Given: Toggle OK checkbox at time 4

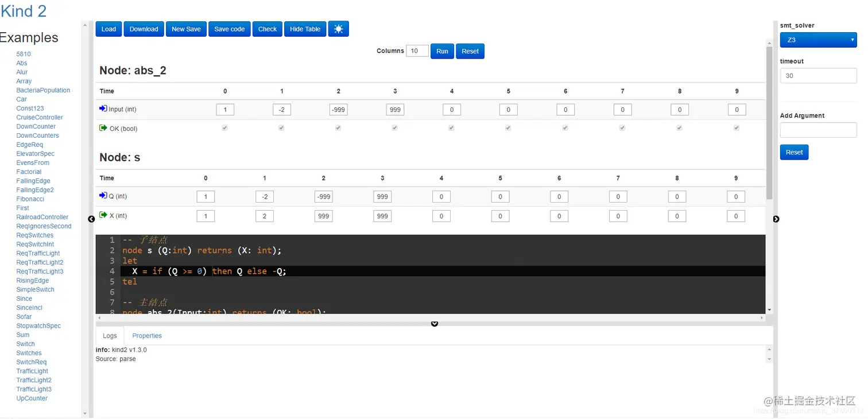Looking at the screenshot, I should tap(451, 128).
